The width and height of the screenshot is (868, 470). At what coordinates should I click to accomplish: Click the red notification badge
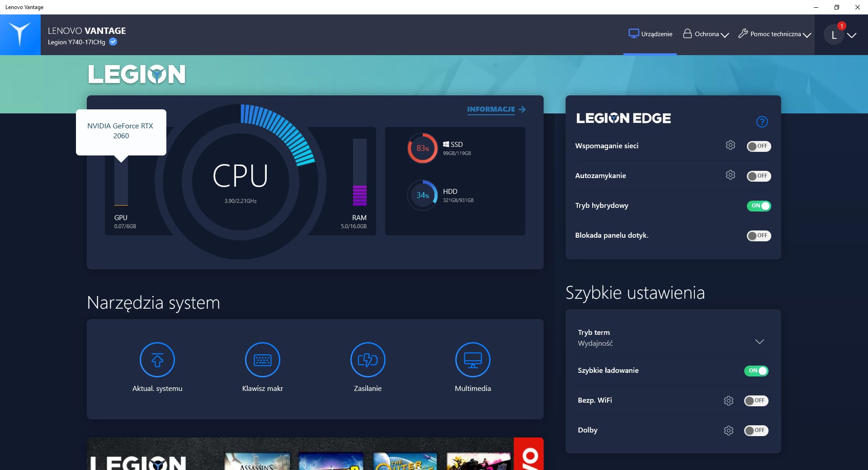pyautogui.click(x=841, y=26)
